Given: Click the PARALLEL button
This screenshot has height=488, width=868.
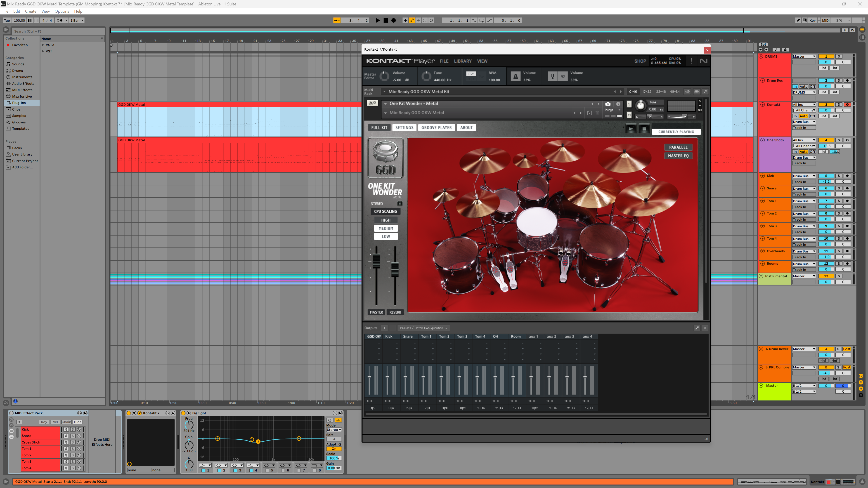Looking at the screenshot, I should point(678,147).
